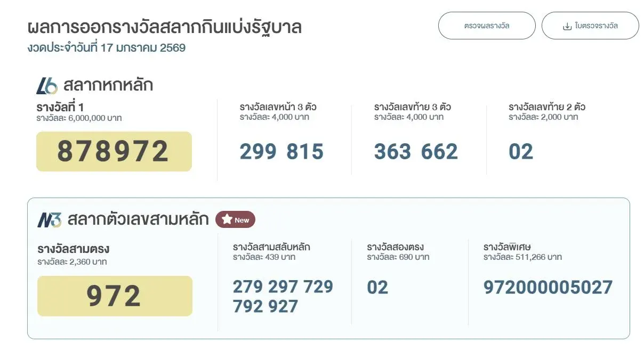Select 02 under รางวัลสองตรง
The image size is (644, 352).
pyautogui.click(x=377, y=288)
